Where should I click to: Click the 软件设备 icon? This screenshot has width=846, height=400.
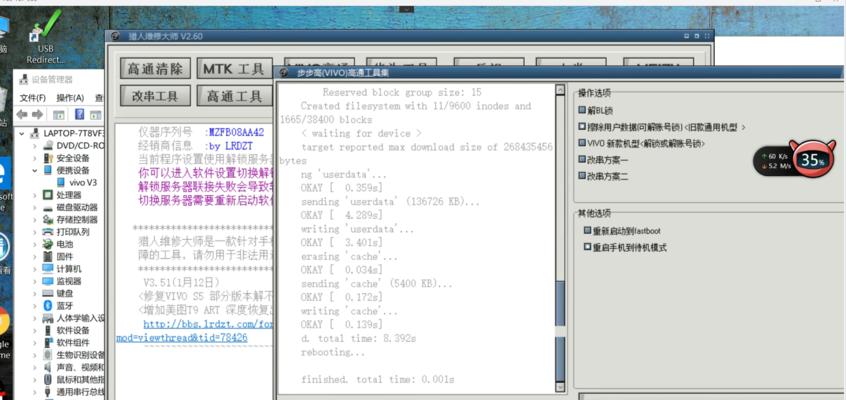48,330
